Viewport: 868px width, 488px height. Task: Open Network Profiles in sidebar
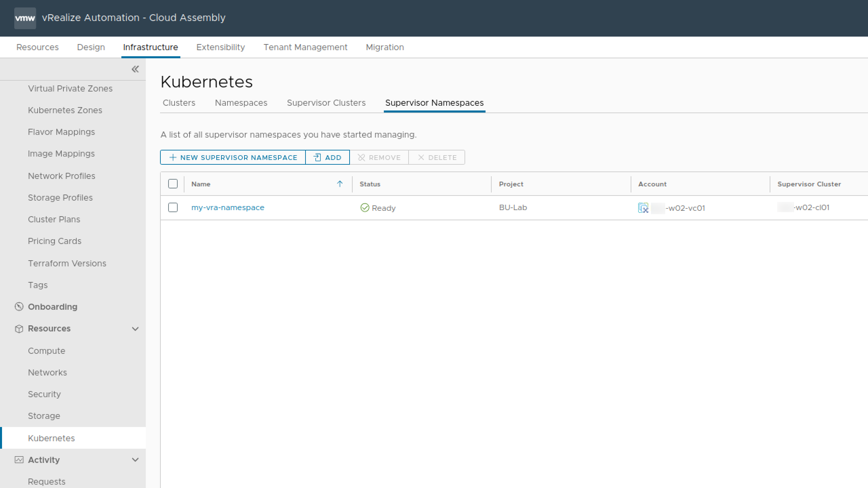62,176
